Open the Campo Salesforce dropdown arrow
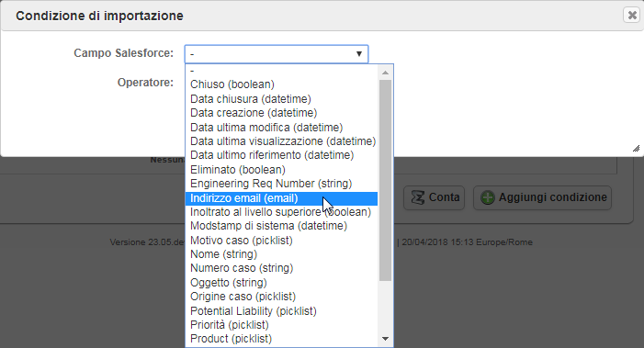The image size is (644, 348). (x=359, y=54)
